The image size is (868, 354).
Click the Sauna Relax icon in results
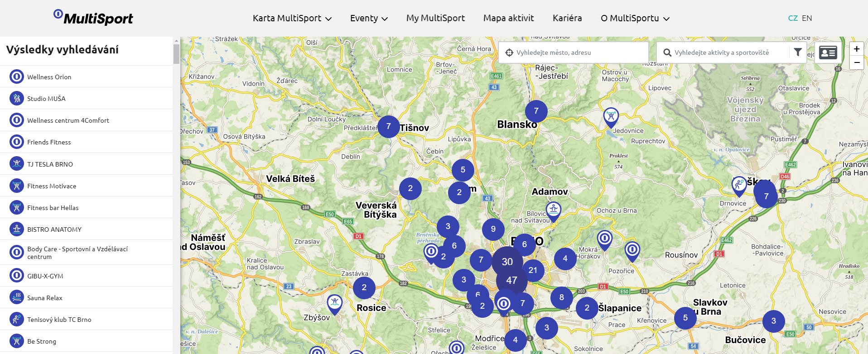point(17,297)
